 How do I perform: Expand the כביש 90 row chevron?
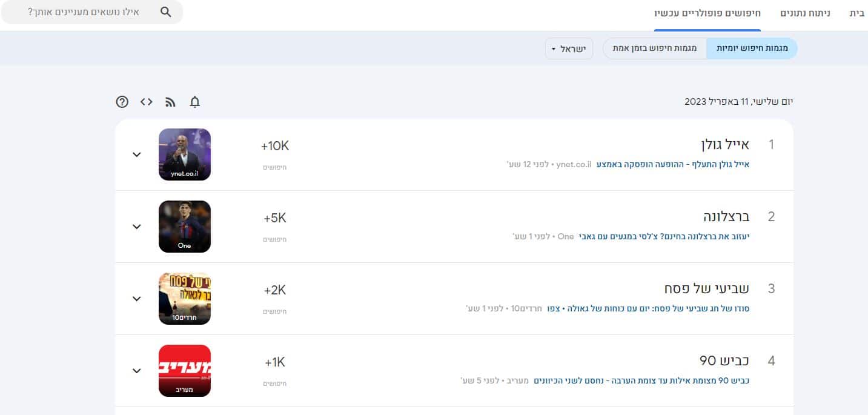[x=137, y=371]
